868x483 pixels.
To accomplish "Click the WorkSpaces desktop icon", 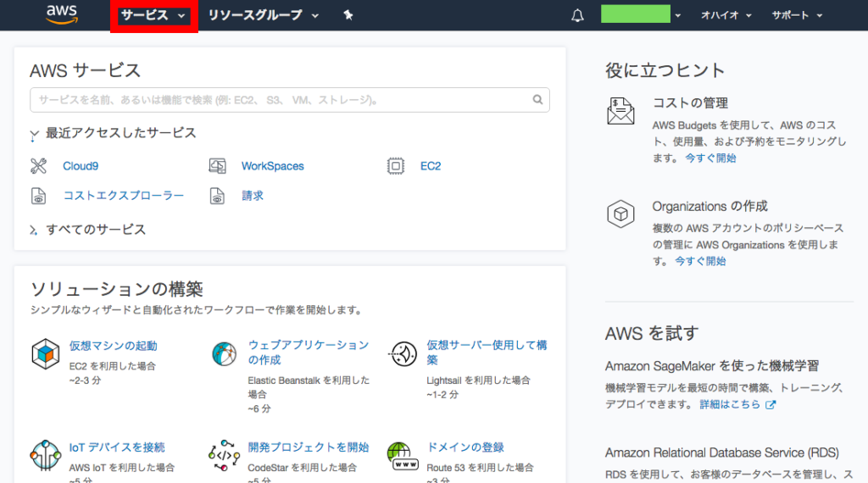I will (218, 166).
